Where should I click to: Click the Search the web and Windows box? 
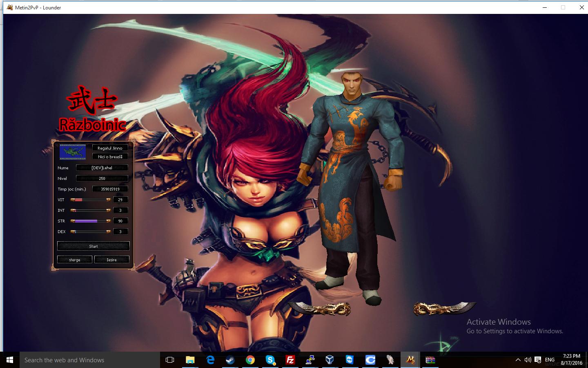[x=90, y=360]
